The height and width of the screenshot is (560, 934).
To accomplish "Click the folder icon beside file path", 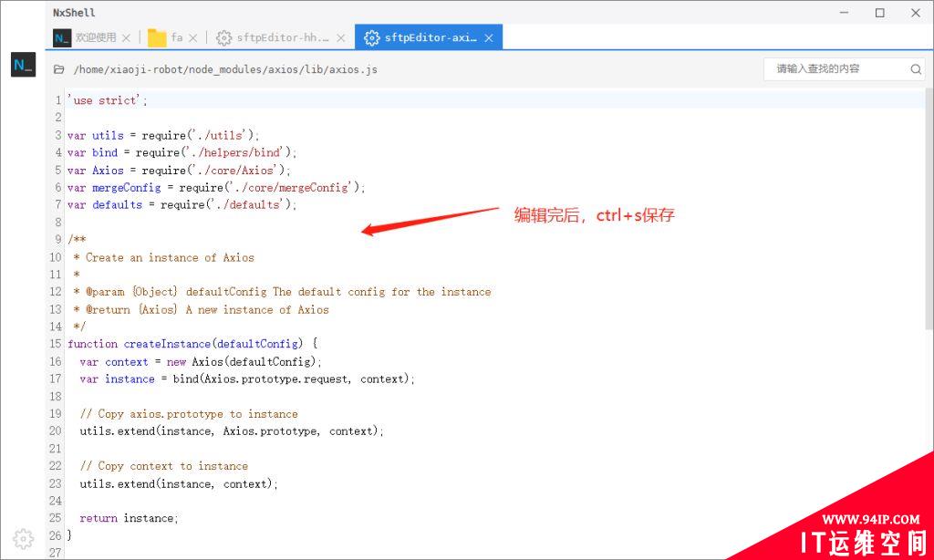I will (x=59, y=69).
